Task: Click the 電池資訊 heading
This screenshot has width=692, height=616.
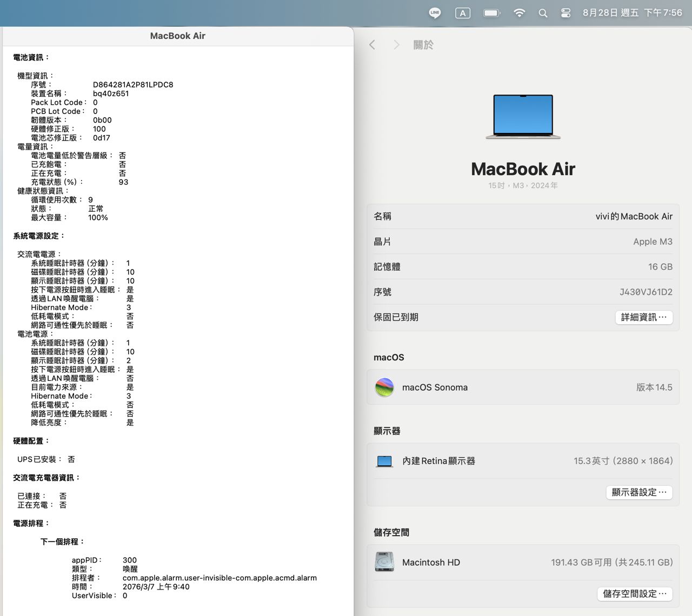Action: click(x=31, y=57)
